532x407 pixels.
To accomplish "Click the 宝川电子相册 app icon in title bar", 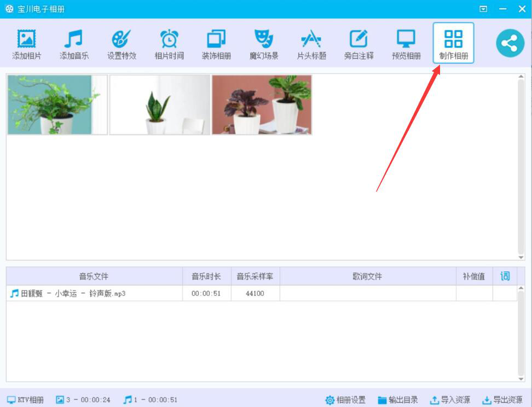I will coord(9,9).
